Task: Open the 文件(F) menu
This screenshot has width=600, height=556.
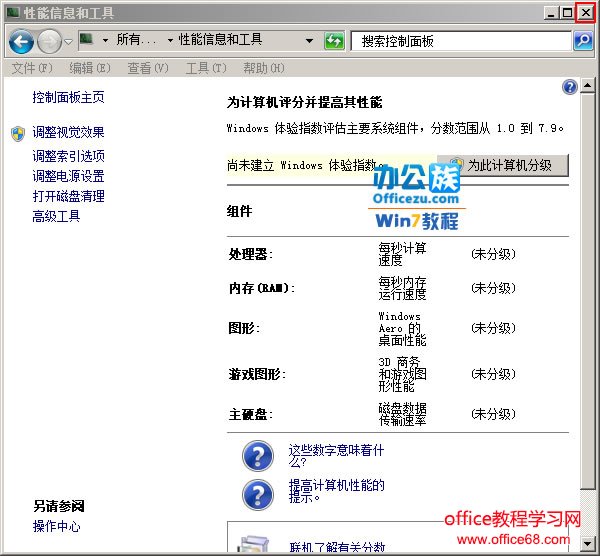Action: click(32, 68)
